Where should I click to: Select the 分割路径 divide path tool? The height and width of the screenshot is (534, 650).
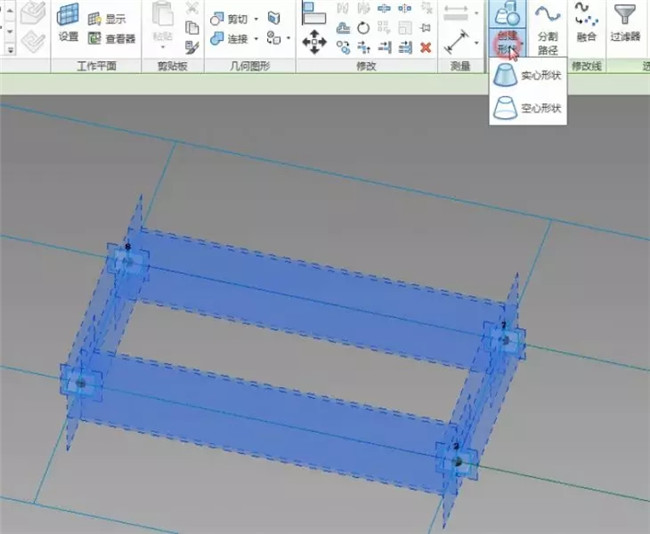coord(548,28)
